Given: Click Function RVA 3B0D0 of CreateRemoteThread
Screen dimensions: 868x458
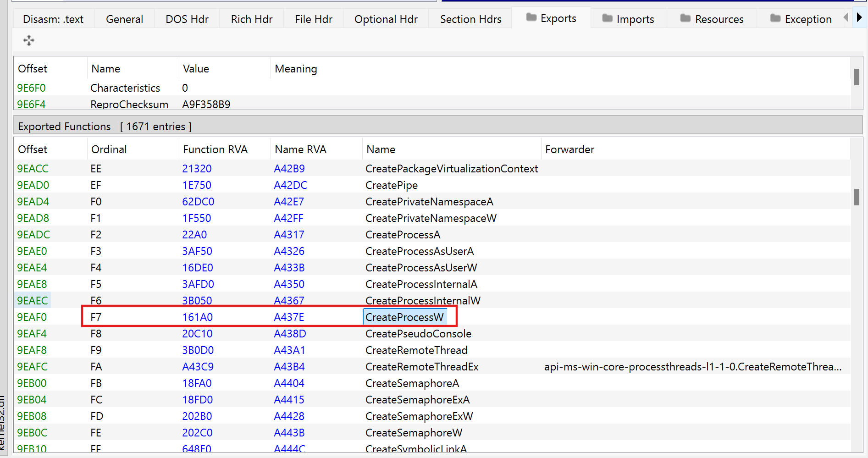Looking at the screenshot, I should point(198,350).
